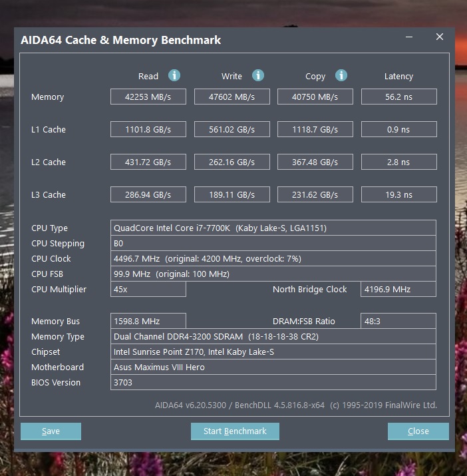Select the Memory read value 42253 MB/s
This screenshot has width=467, height=476.
(x=148, y=97)
